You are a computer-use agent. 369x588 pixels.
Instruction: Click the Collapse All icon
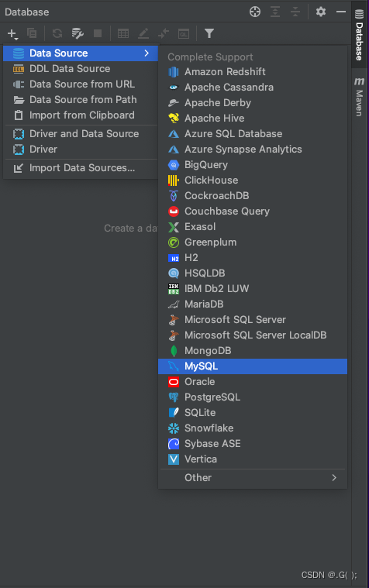pyautogui.click(x=295, y=12)
